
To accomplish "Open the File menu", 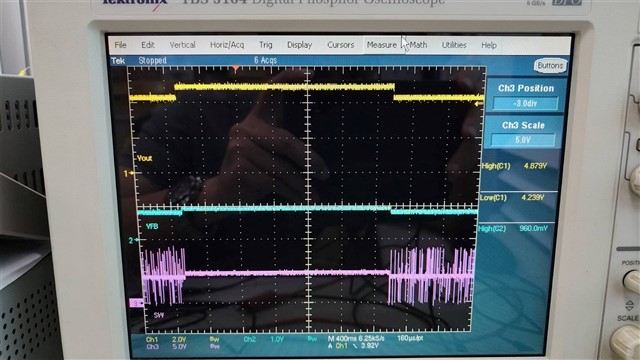I will 120,45.
